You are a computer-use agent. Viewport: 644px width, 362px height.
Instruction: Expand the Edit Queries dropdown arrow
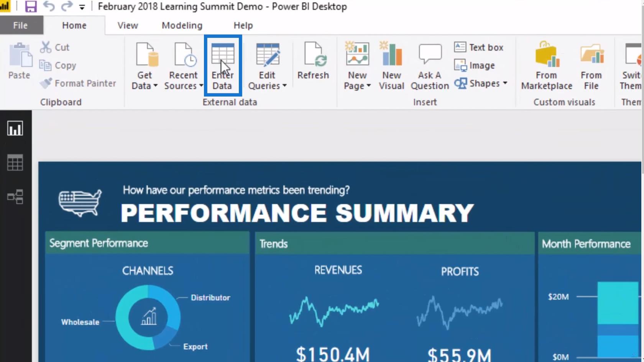pos(284,86)
